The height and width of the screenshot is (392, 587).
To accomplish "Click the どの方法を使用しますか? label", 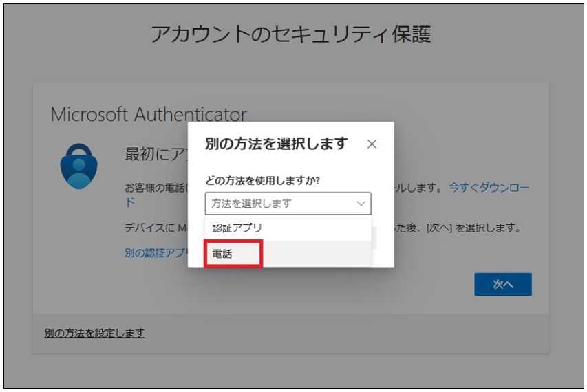I will [x=262, y=181].
